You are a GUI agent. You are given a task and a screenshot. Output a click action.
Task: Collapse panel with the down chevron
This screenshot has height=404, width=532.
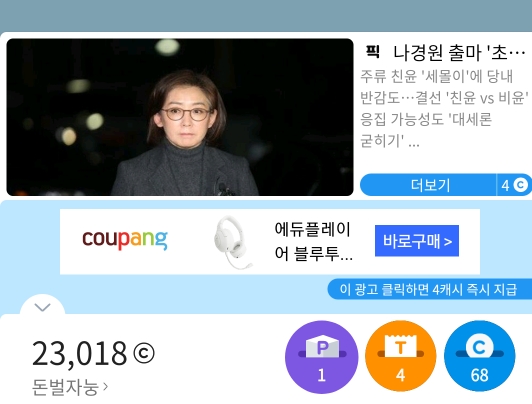click(x=42, y=307)
